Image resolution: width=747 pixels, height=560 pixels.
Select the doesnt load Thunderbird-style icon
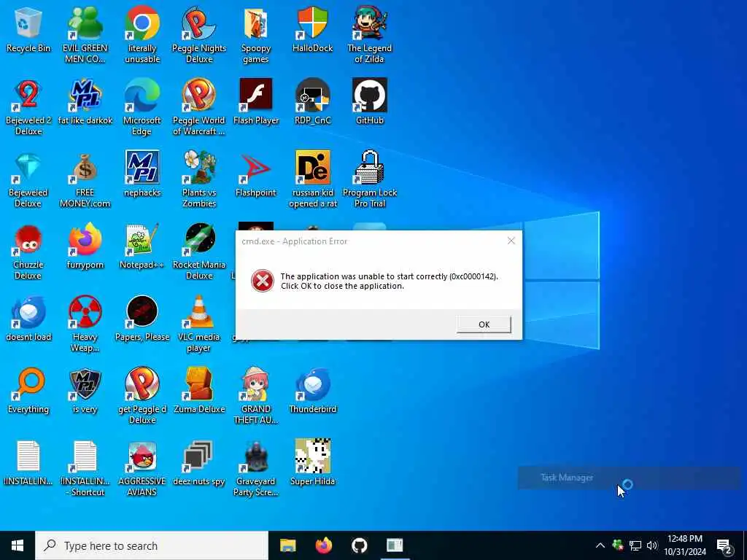click(28, 319)
